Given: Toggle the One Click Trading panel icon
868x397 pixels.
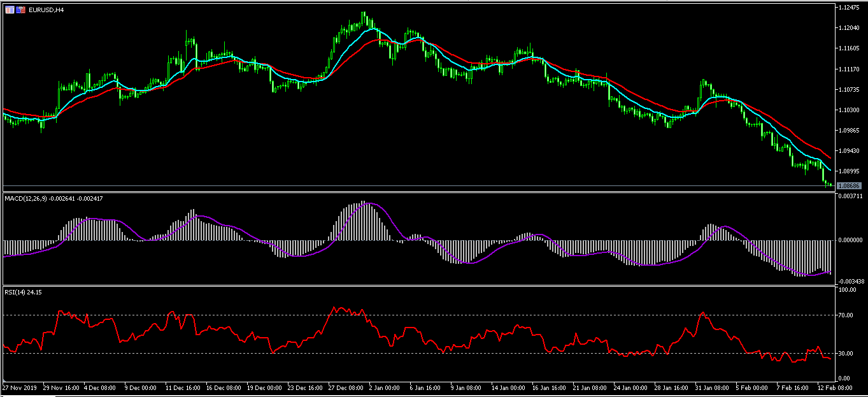Looking at the screenshot, I should point(21,10).
